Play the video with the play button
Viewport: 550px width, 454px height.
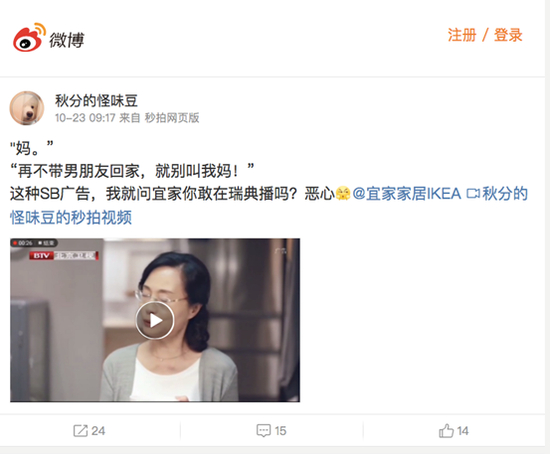[155, 320]
